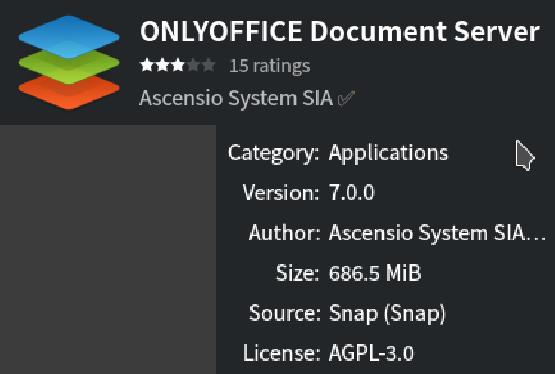The height and width of the screenshot is (374, 555).
Task: Select the Applications category value
Action: (x=388, y=154)
